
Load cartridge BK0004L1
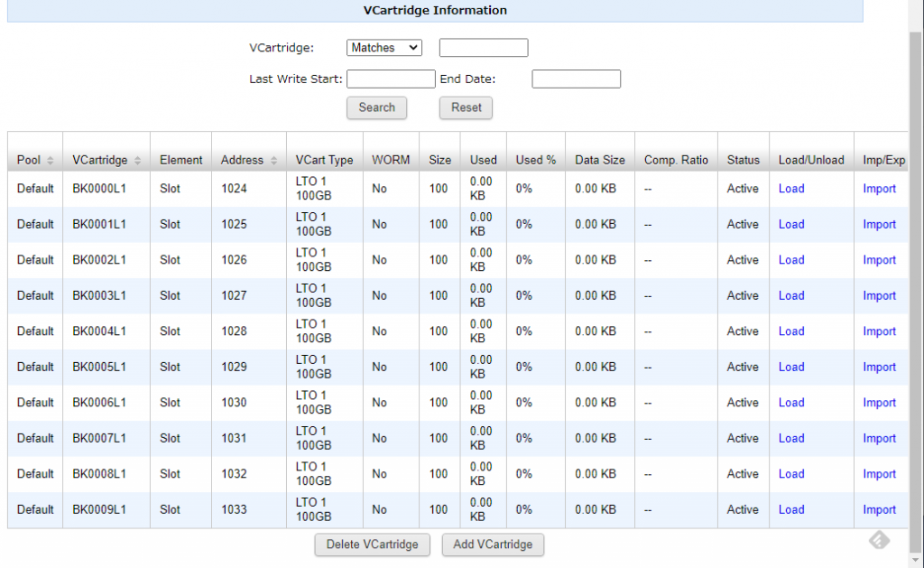(x=790, y=331)
